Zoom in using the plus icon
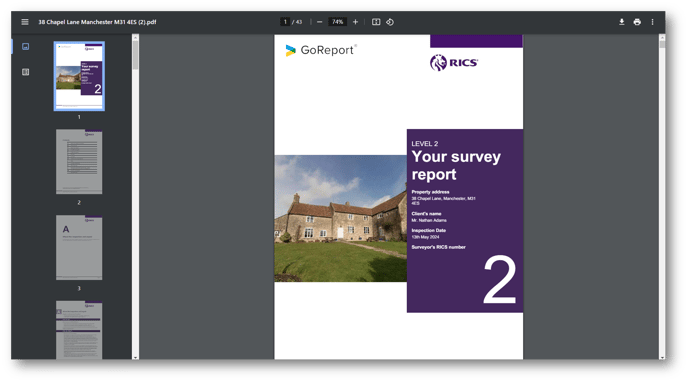The width and height of the screenshot is (688, 382). [x=355, y=22]
